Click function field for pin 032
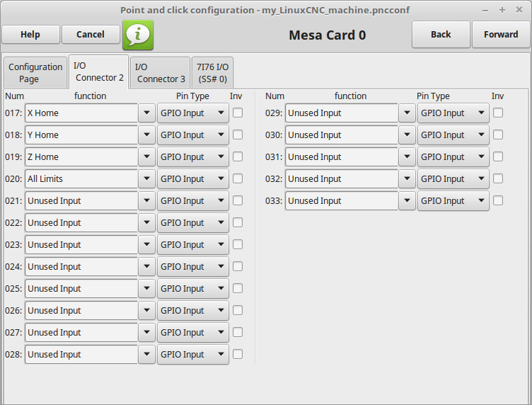The image size is (532, 405). pyautogui.click(x=341, y=178)
